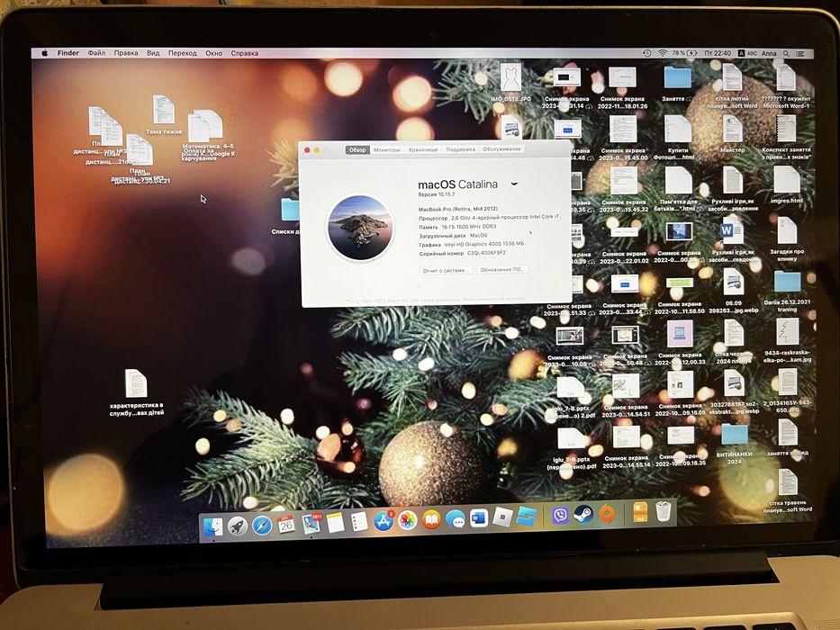
Task: Launch Safari from the Dock
Action: (262, 526)
